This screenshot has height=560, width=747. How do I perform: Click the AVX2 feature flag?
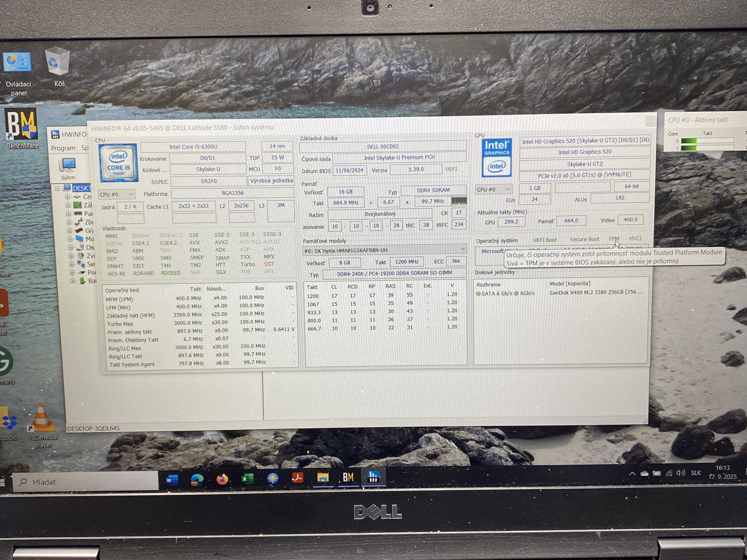pyautogui.click(x=221, y=242)
